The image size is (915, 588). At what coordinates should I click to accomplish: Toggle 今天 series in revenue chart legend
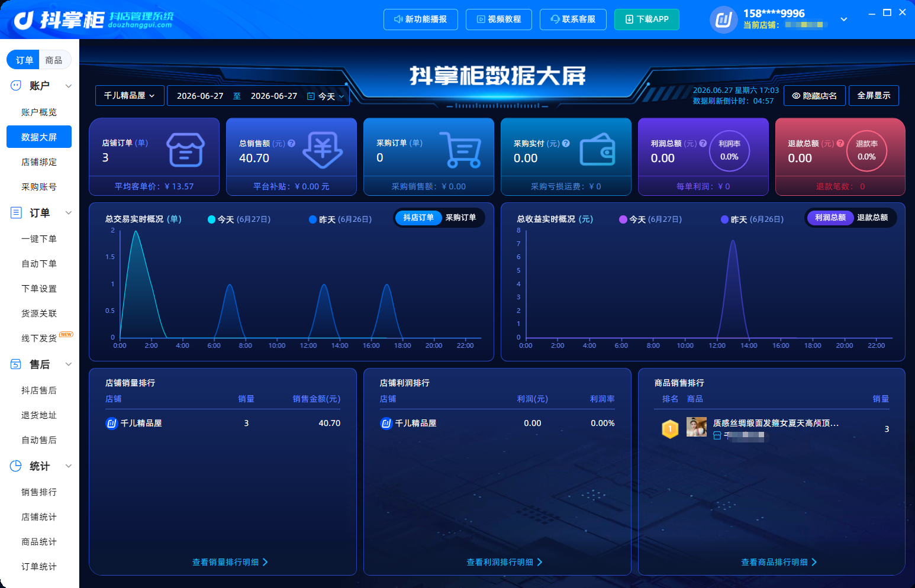coord(650,219)
